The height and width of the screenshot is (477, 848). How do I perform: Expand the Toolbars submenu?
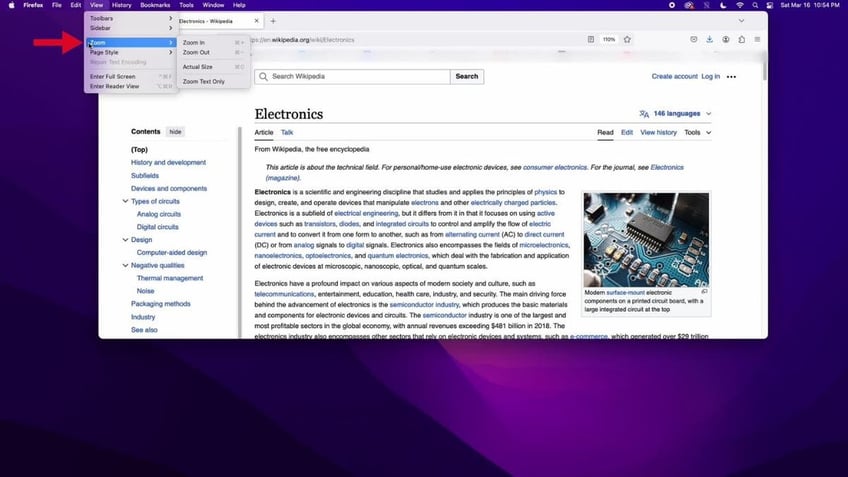tap(131, 18)
